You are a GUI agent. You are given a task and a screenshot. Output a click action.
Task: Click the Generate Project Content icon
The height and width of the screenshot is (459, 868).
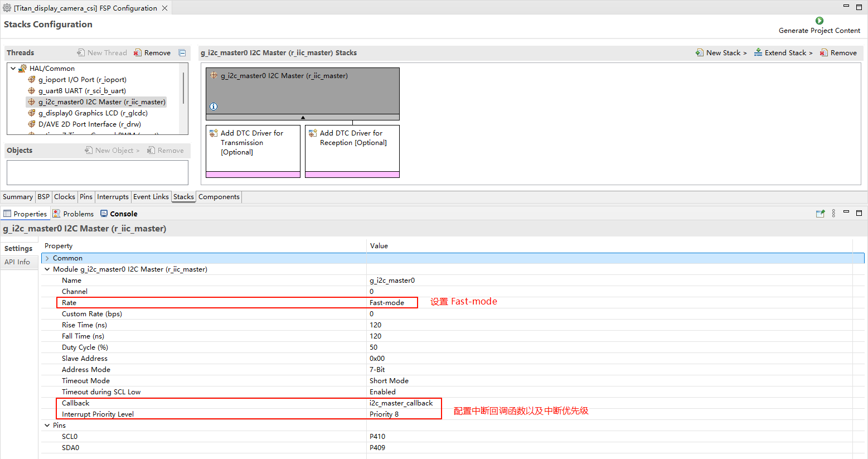point(819,21)
